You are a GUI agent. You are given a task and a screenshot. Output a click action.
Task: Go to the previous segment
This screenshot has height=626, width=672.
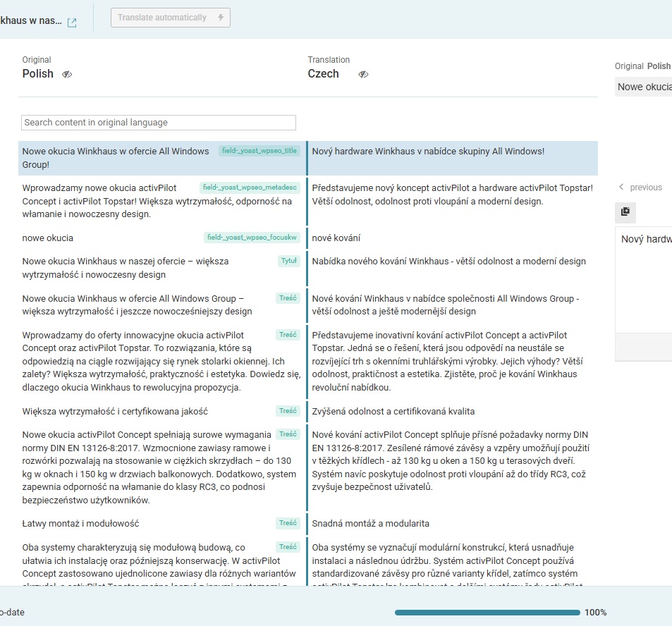[641, 188]
